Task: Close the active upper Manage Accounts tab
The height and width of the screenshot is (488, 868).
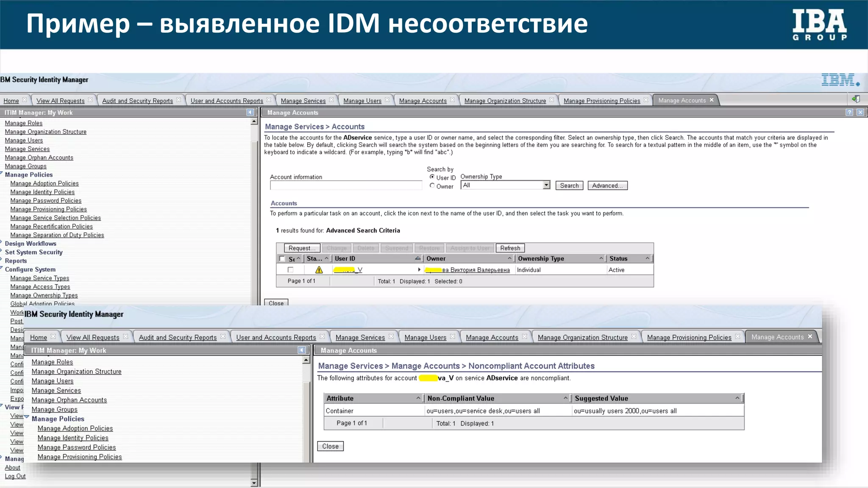Action: point(712,100)
